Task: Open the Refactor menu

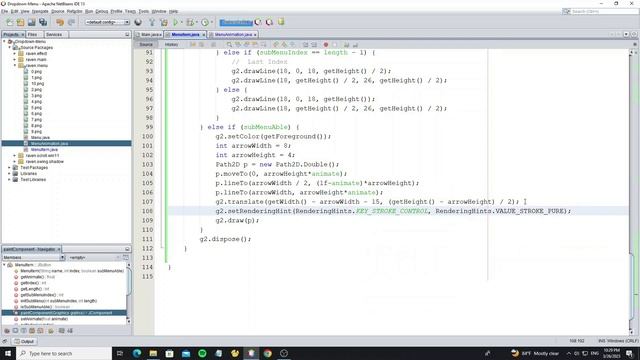Action: click(x=74, y=11)
